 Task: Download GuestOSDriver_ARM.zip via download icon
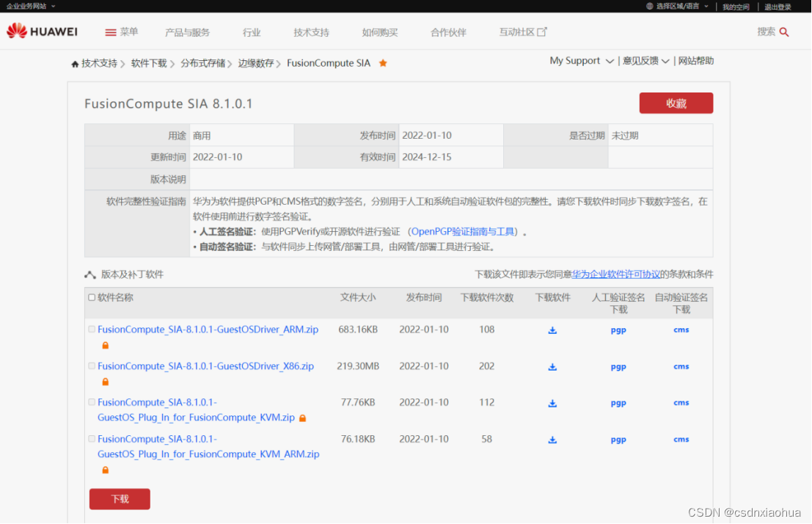pyautogui.click(x=552, y=330)
